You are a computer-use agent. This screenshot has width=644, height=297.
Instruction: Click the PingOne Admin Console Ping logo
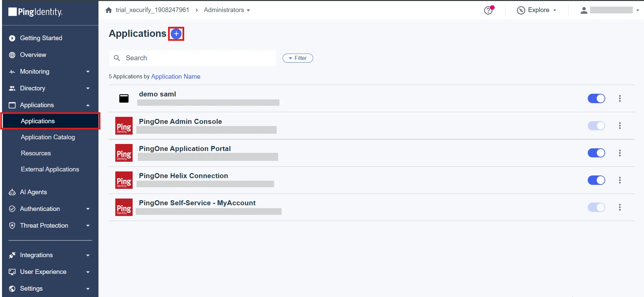click(124, 126)
